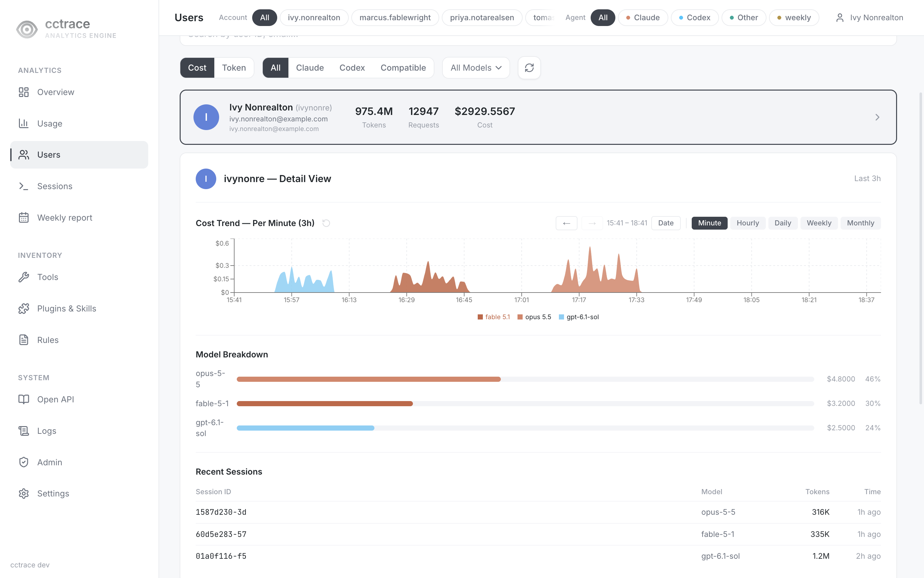
Task: Open the Date picker for the chart
Action: click(665, 223)
